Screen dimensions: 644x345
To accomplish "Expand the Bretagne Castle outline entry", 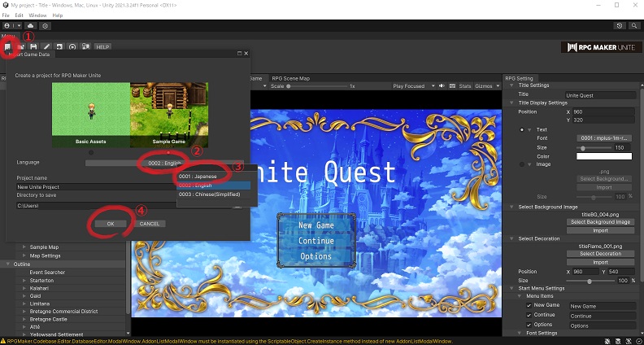I will 24,319.
